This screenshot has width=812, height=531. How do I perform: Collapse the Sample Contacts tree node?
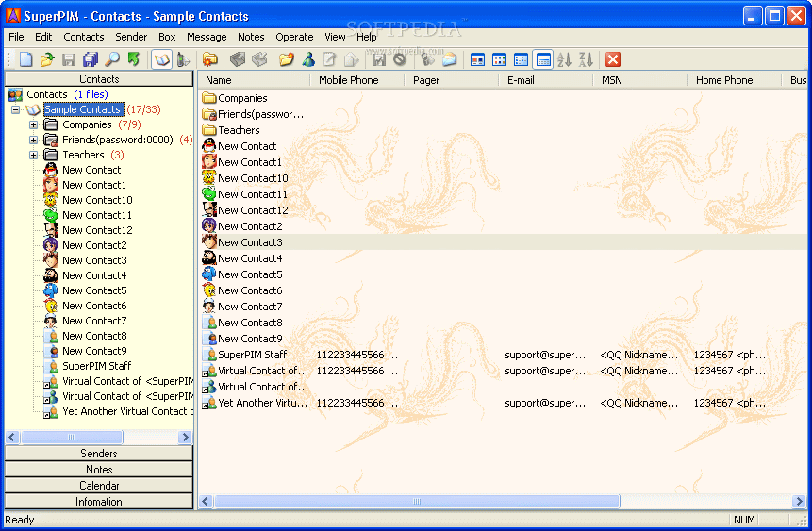[15, 109]
